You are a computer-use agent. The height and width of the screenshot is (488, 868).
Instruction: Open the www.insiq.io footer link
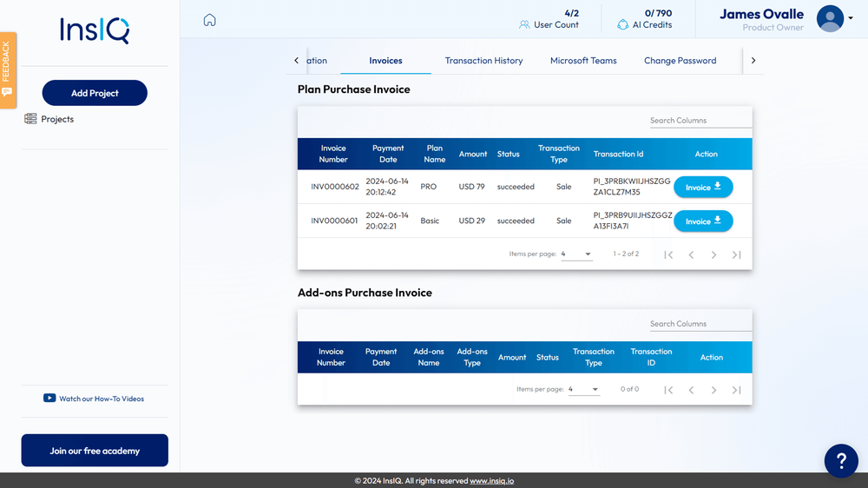click(491, 481)
